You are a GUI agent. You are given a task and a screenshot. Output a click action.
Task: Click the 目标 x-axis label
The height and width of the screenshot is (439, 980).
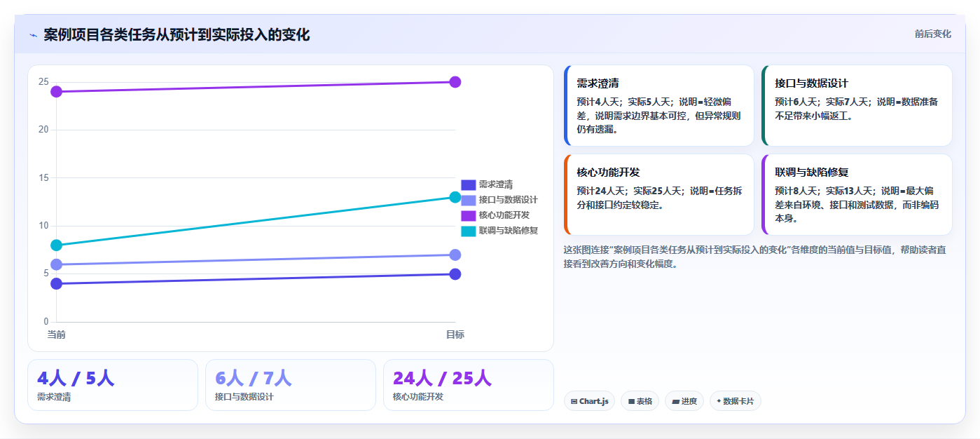coord(455,335)
